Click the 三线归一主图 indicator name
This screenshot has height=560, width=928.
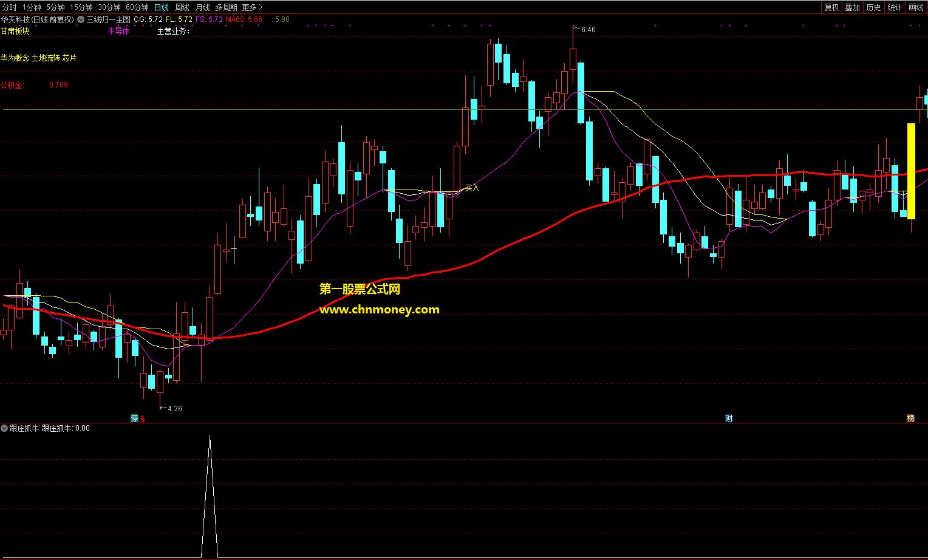point(108,19)
